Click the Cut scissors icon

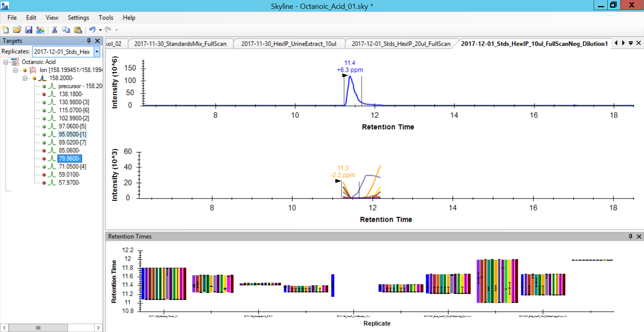point(55,30)
